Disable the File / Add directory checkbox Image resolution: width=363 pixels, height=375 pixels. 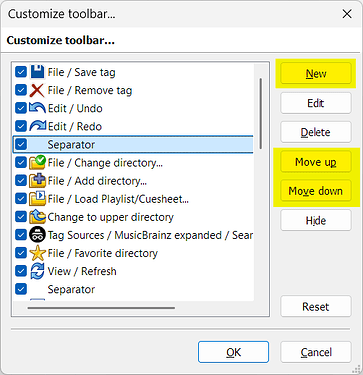coord(21,180)
